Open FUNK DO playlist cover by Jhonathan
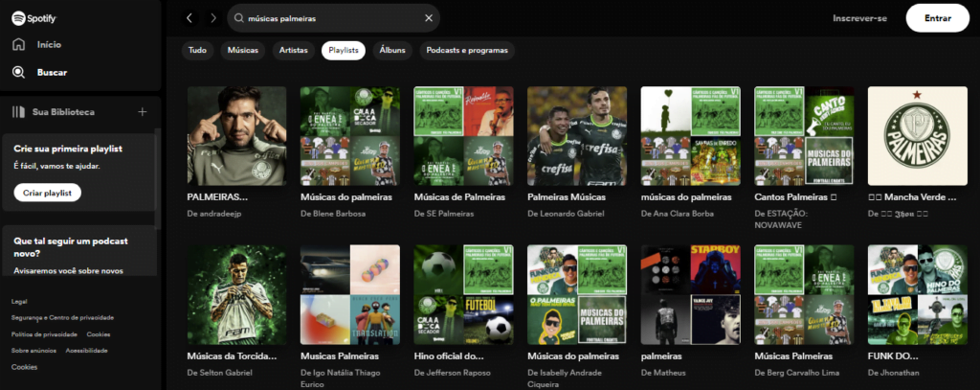The image size is (980, 390). pyautogui.click(x=918, y=294)
